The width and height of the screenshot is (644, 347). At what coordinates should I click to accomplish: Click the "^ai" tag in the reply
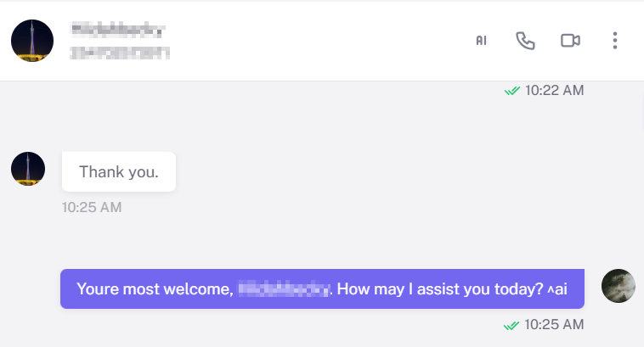[x=557, y=289]
